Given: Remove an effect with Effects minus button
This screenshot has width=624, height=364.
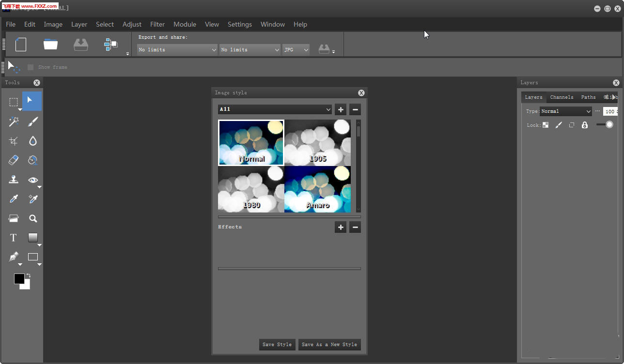Looking at the screenshot, I should point(355,227).
